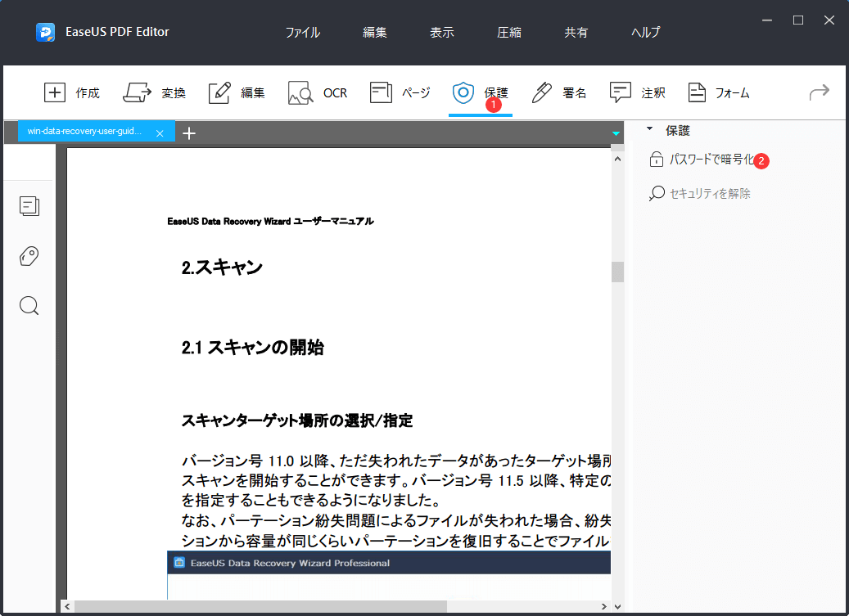Open the 表示 menu
The width and height of the screenshot is (849, 616).
tap(441, 32)
